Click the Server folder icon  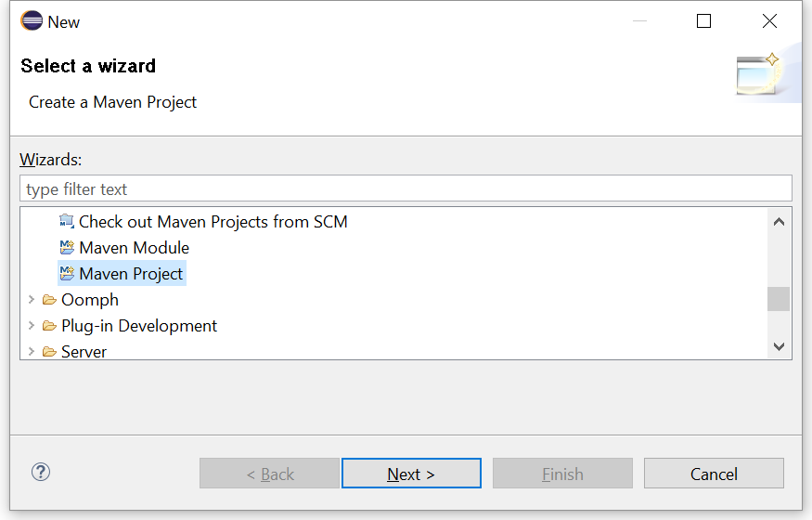pos(49,351)
